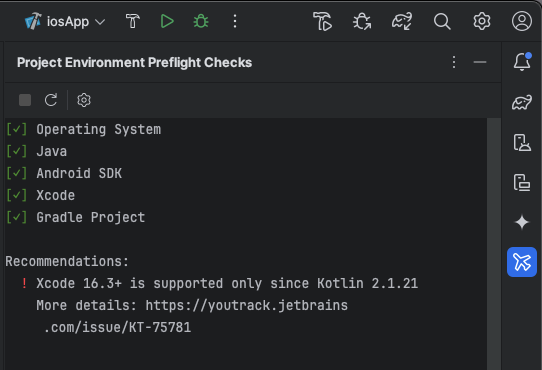Sync the Gradle project via the elephant-arrow icon

402,21
